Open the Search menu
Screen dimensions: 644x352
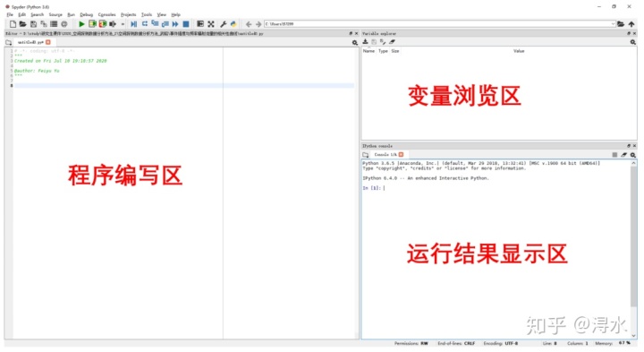pos(38,14)
